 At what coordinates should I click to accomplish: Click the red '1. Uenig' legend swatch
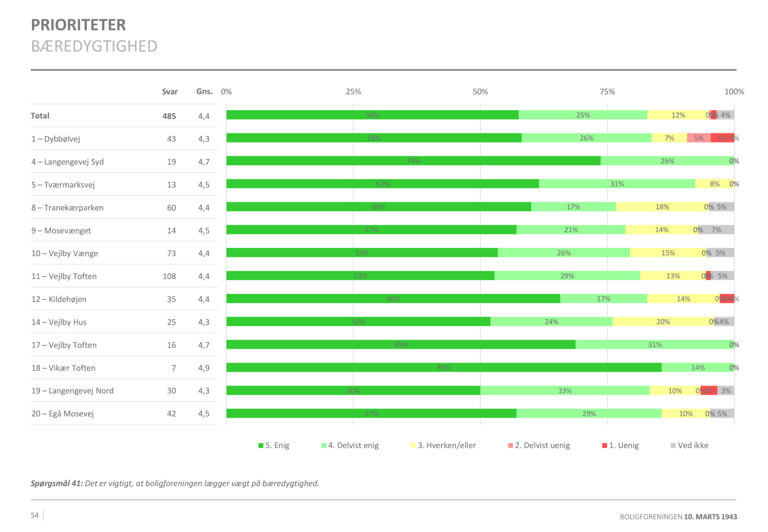[604, 446]
